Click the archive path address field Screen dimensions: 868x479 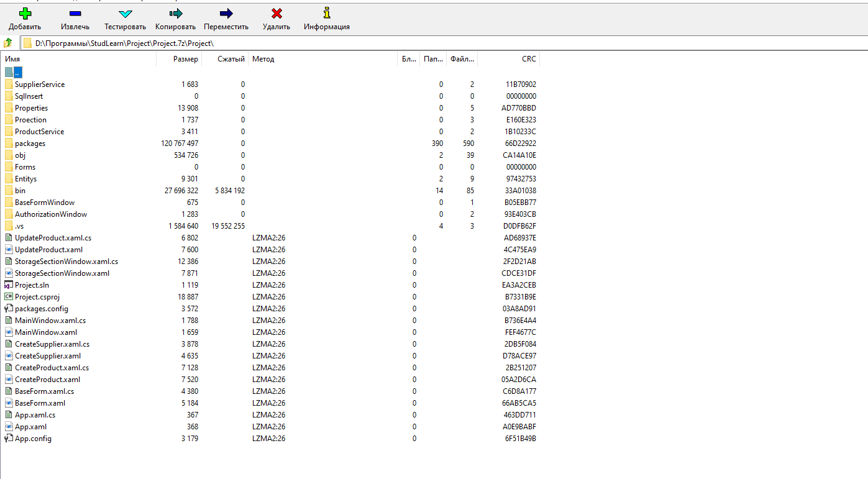(x=435, y=43)
